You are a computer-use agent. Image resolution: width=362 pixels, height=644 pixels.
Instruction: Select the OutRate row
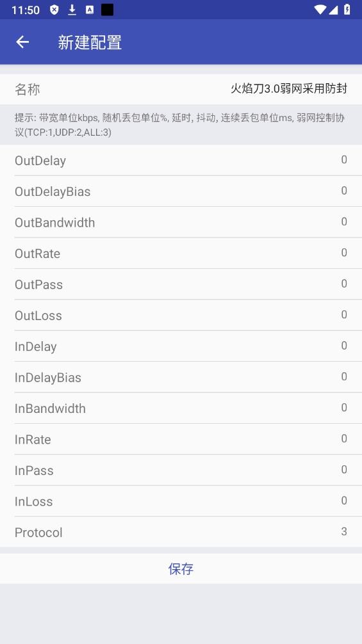[181, 253]
